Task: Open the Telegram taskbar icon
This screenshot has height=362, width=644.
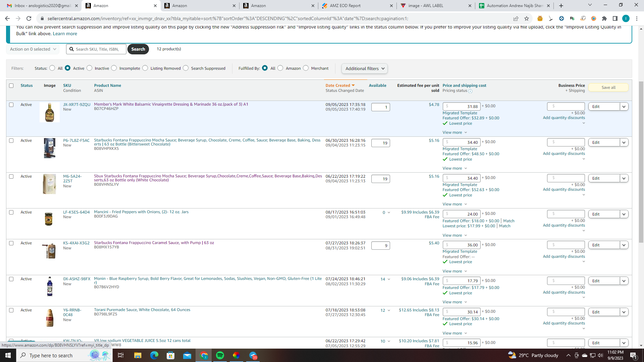Action: pyautogui.click(x=253, y=355)
